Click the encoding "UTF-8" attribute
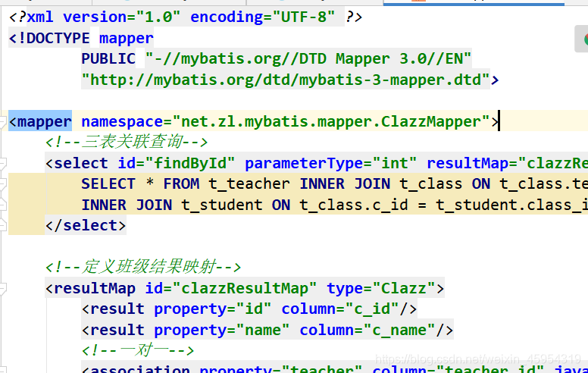Screen dimensions: 588x373 click(262, 17)
